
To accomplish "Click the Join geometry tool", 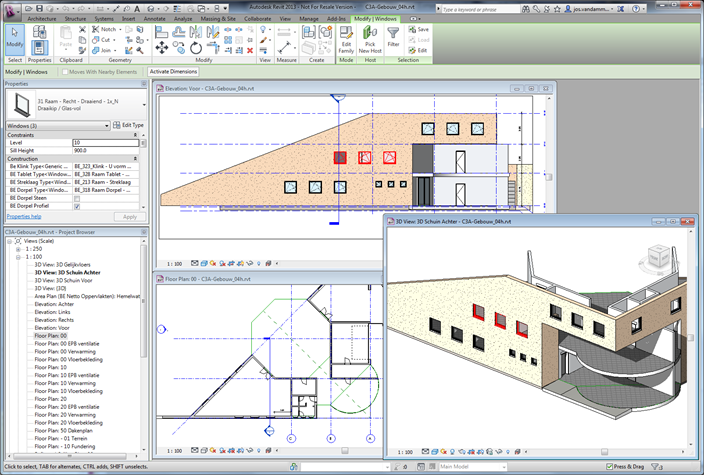I will pyautogui.click(x=103, y=50).
